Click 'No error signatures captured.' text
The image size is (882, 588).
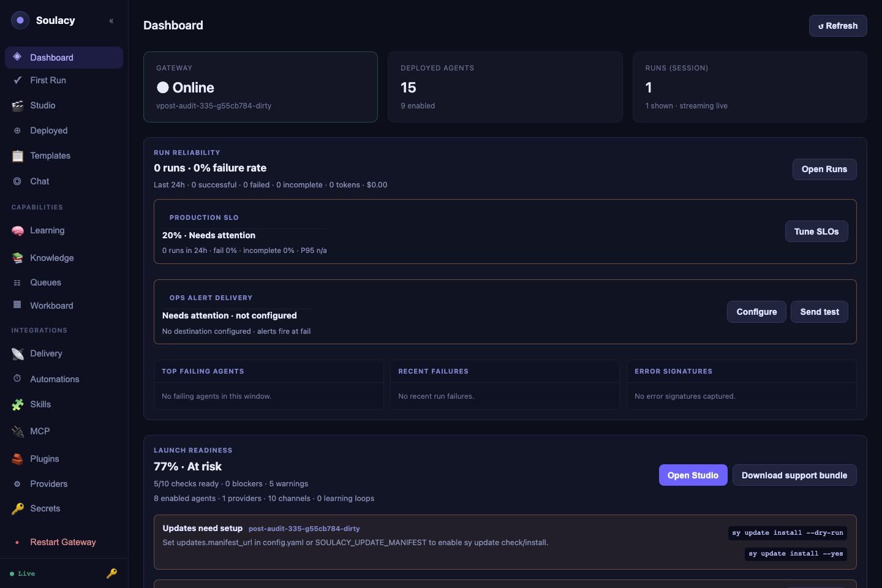click(685, 396)
